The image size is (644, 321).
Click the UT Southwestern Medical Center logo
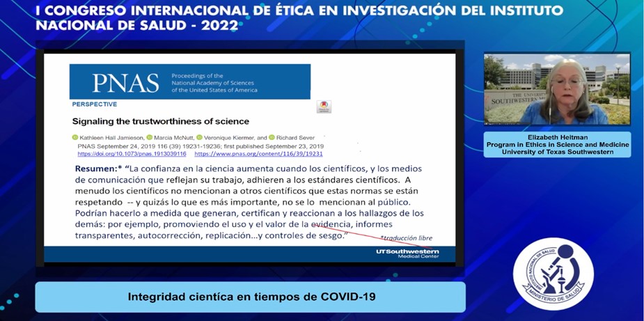tap(407, 253)
